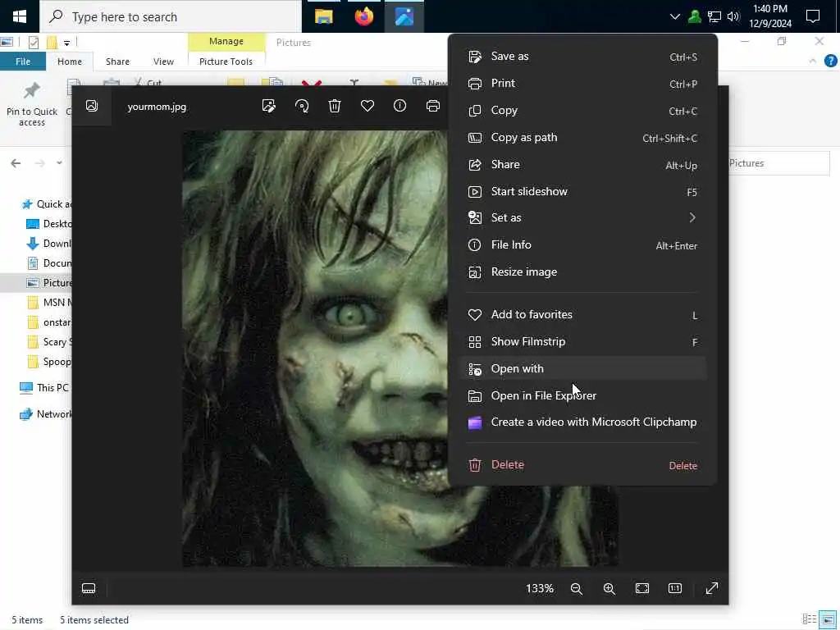This screenshot has height=630, width=840.
Task: Open the File tab in File Explorer
Action: click(x=23, y=62)
